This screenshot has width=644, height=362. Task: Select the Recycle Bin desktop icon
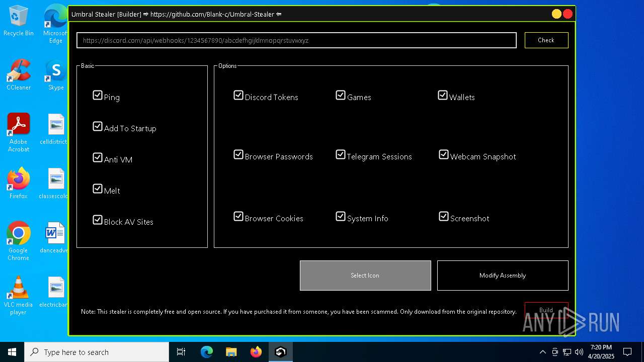[x=19, y=21]
